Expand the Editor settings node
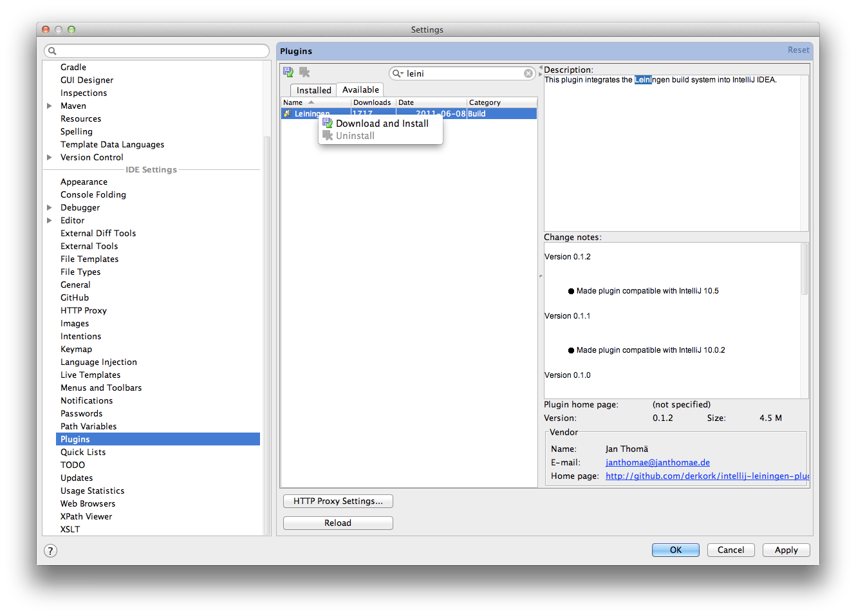 [50, 220]
